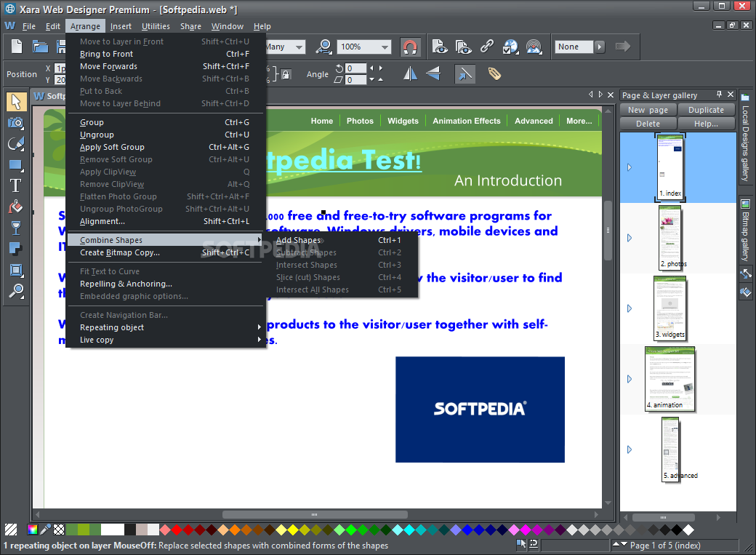Screen dimensions: 756x555
Task: Select the Rectangle shape tool
Action: 16,165
